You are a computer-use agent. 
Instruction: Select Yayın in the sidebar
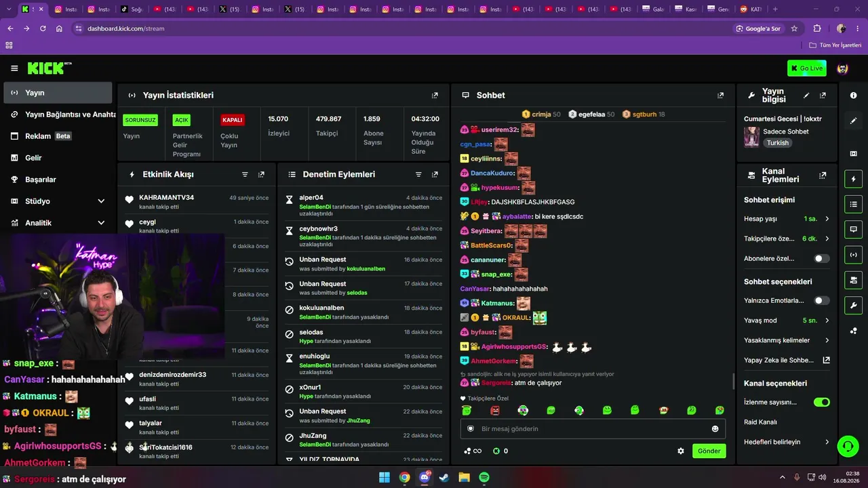tap(58, 93)
